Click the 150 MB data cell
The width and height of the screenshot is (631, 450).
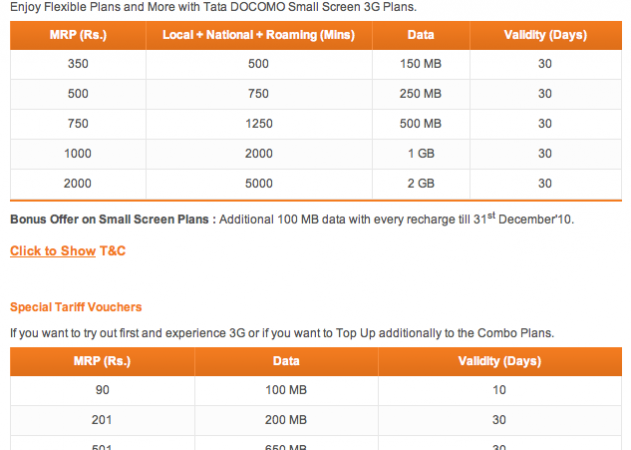click(421, 64)
